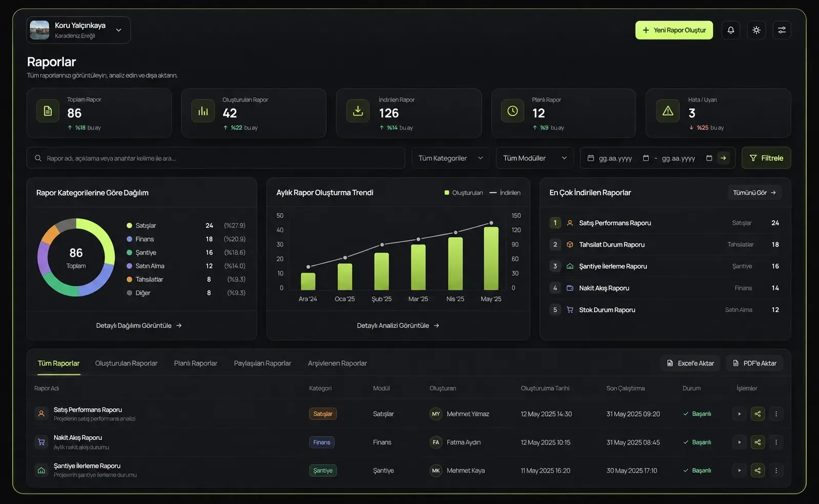Toggle Oluşturulan series in chart legend
819x504 pixels.
click(x=464, y=193)
